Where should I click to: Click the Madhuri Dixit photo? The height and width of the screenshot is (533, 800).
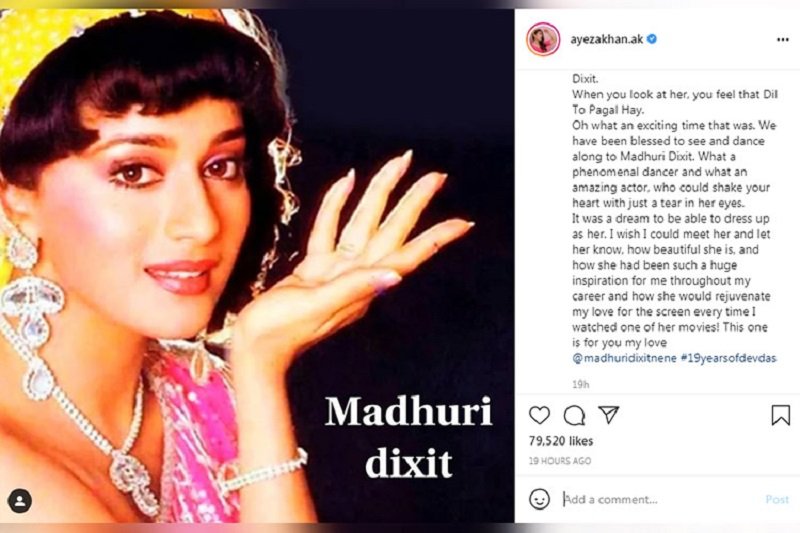257,266
